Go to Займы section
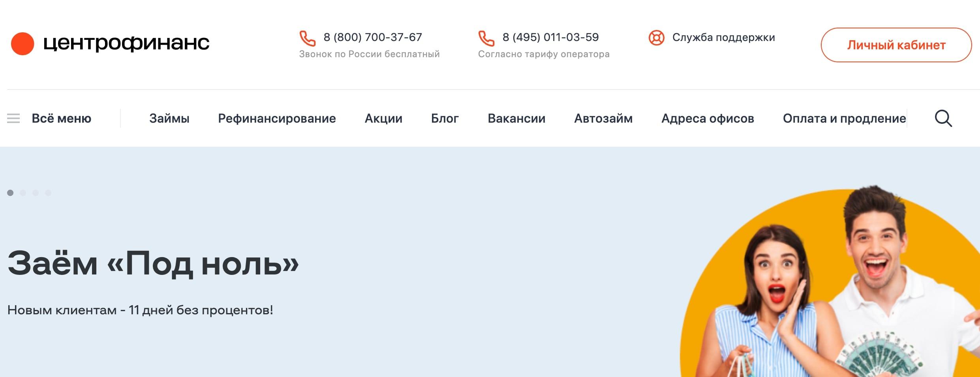 click(x=169, y=118)
